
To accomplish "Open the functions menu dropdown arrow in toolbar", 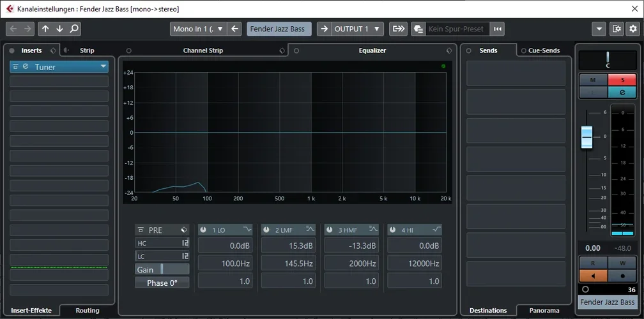I will point(599,29).
